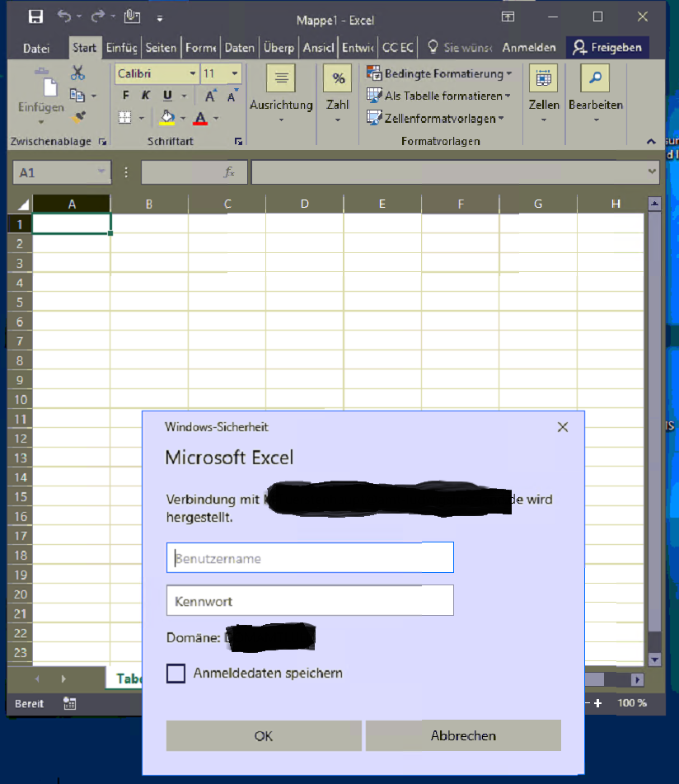The image size is (679, 784).
Task: Click the Select All corner triangle
Action: point(23,204)
